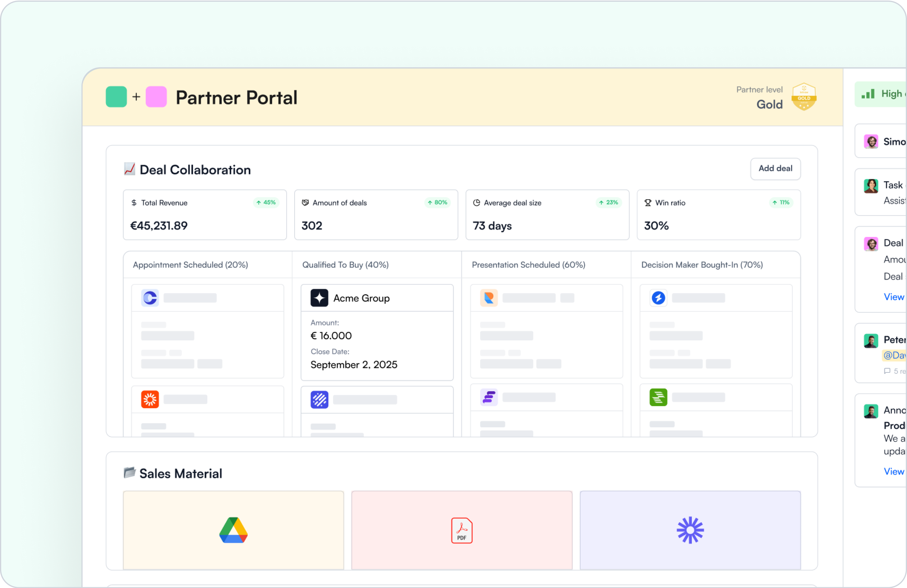Click the View link in Announcement card
The height and width of the screenshot is (588, 907).
(x=894, y=471)
